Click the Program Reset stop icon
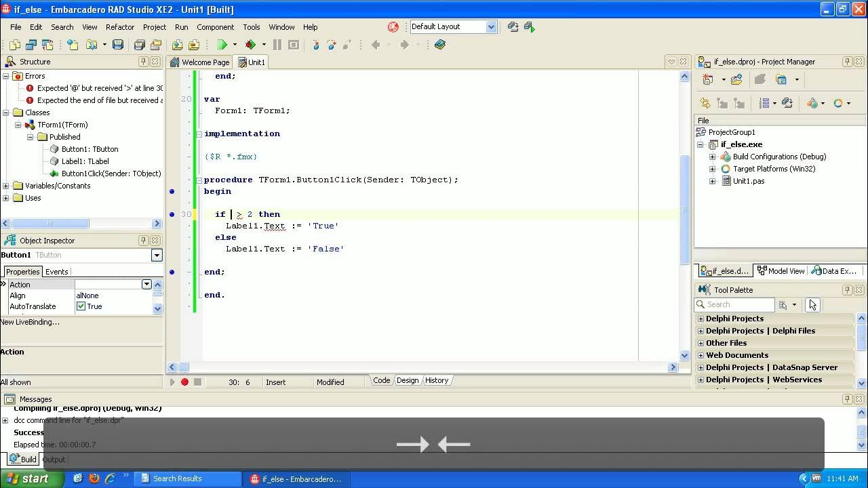The height and width of the screenshot is (488, 868). tap(294, 45)
